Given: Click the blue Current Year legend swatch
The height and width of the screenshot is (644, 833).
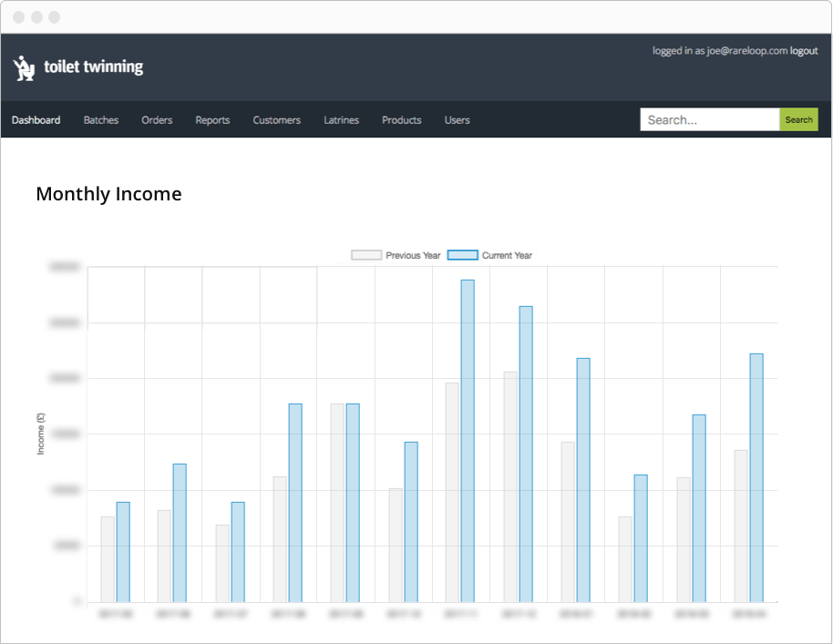Looking at the screenshot, I should 463,255.
